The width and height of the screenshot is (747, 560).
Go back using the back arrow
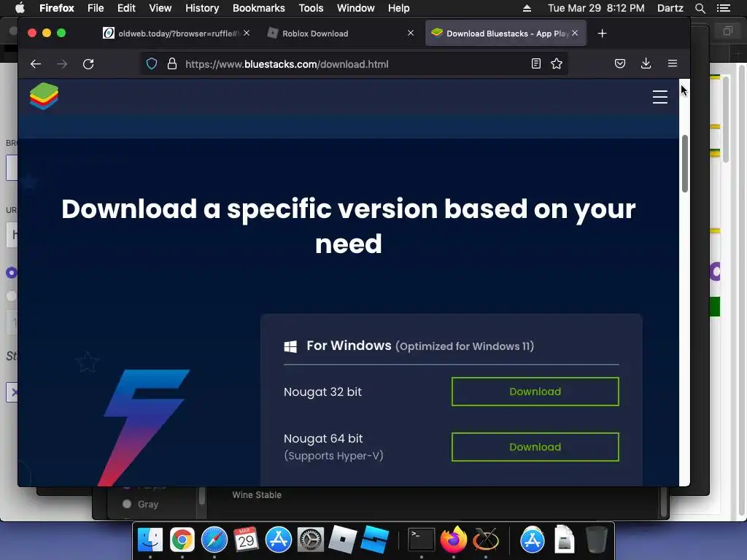36,64
